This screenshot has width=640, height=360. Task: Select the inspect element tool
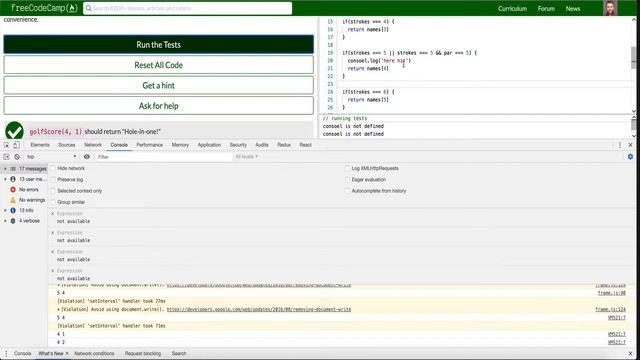click(6, 145)
